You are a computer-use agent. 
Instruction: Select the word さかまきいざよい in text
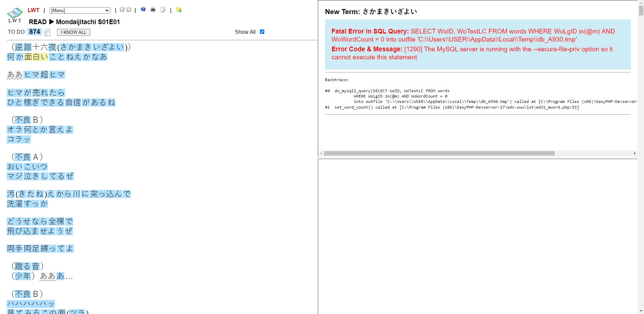pyautogui.click(x=92, y=47)
